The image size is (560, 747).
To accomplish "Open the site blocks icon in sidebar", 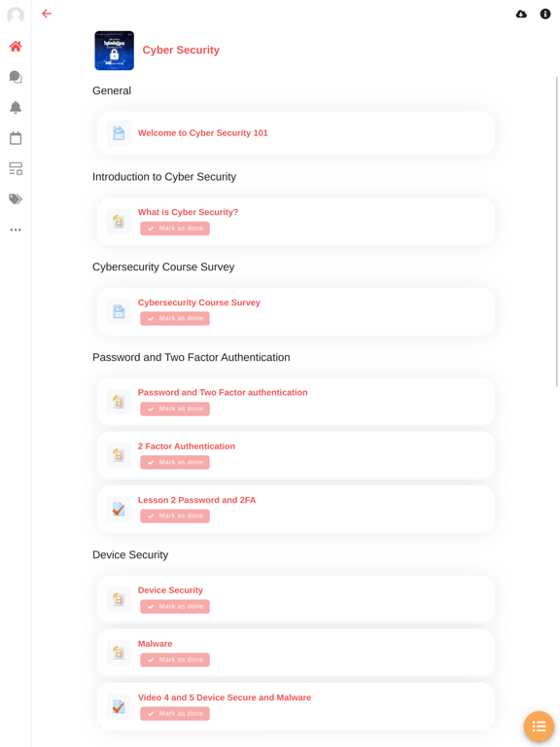I will [16, 168].
